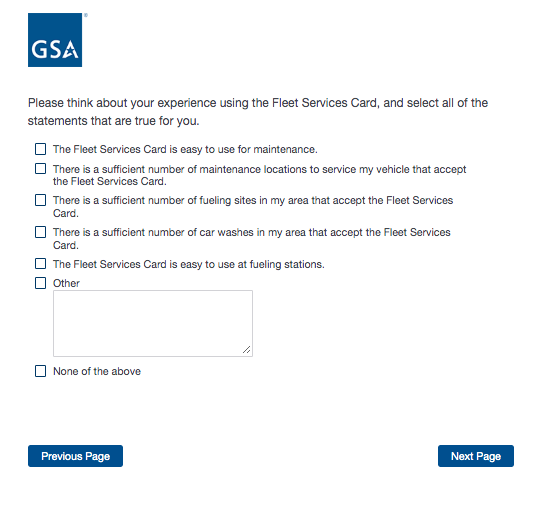Click inside the Other text area
The height and width of the screenshot is (508, 540).
153,323
